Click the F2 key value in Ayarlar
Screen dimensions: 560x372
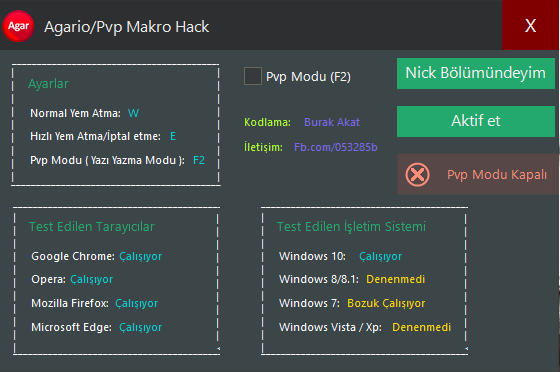point(199,160)
